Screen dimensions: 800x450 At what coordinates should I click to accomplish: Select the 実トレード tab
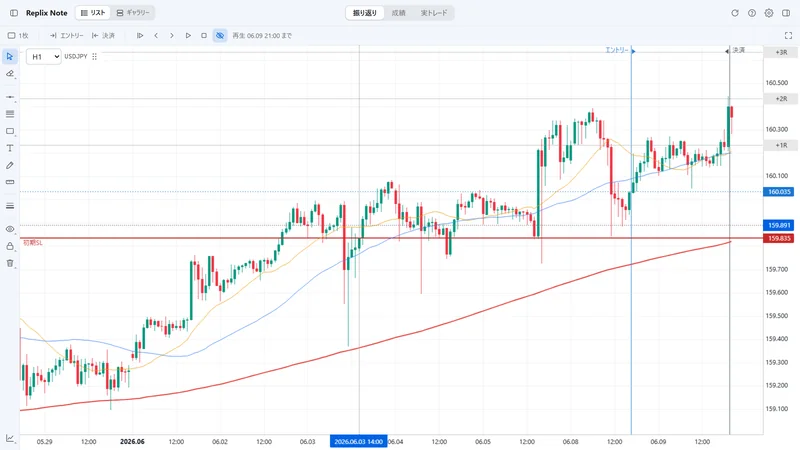434,13
